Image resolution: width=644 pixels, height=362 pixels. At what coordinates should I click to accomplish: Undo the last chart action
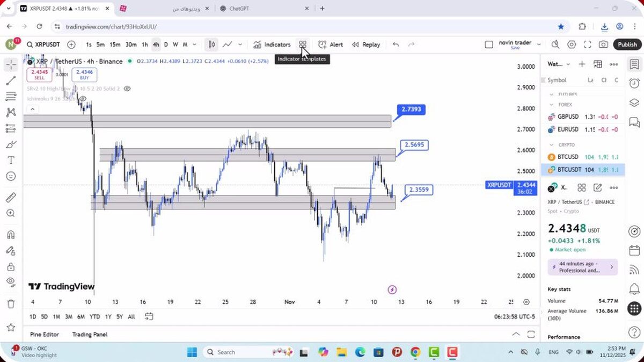396,45
